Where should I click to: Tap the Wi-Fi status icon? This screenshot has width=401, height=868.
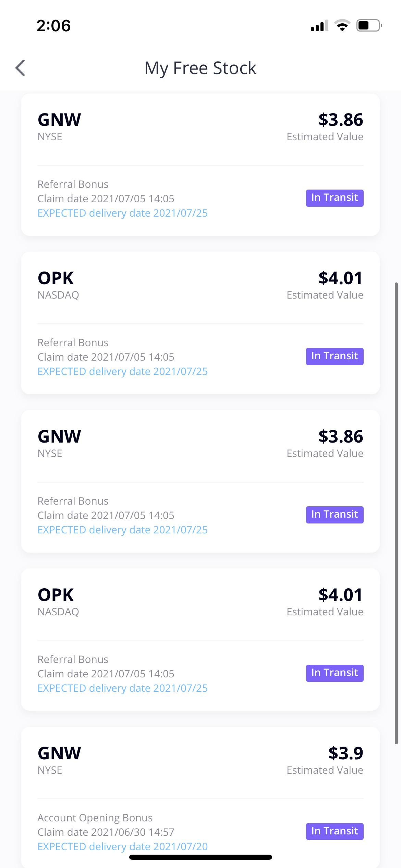tap(342, 25)
